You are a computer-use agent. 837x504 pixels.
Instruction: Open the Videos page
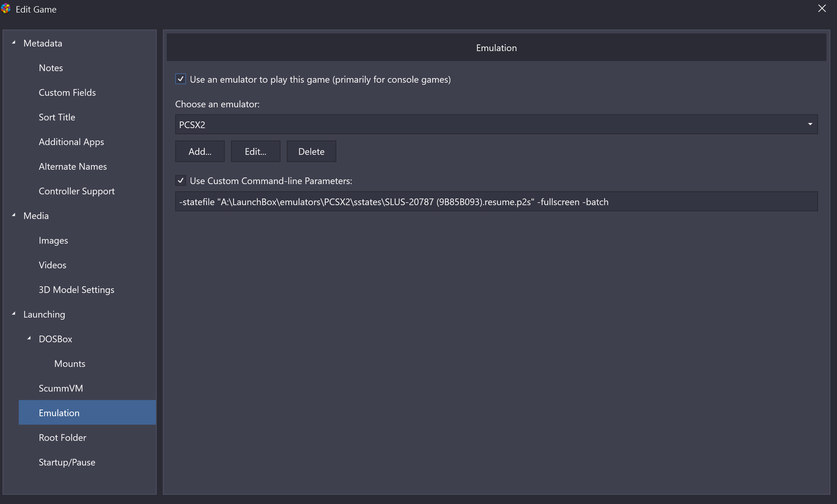[x=52, y=265]
